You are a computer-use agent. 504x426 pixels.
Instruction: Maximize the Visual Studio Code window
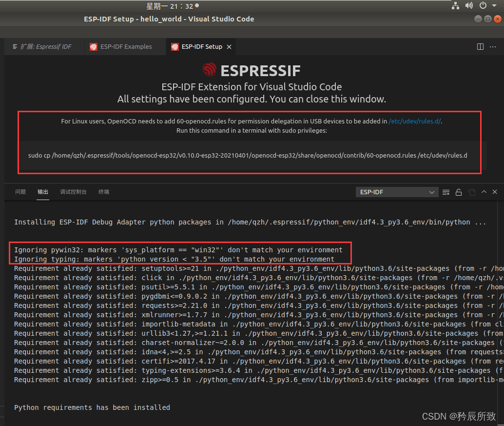click(487, 19)
